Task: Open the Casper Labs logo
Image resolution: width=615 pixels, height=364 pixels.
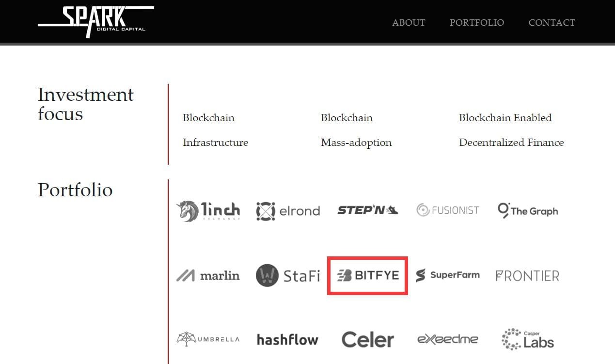Action: 527,339
